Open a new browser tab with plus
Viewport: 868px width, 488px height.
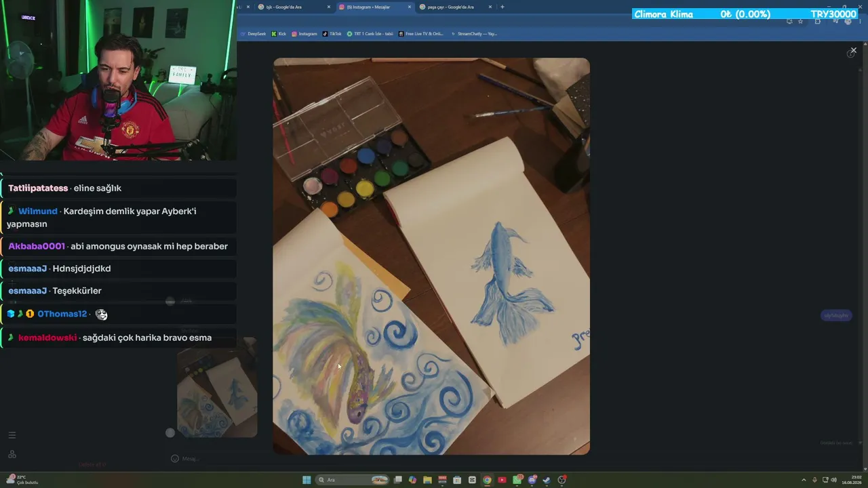(x=502, y=7)
